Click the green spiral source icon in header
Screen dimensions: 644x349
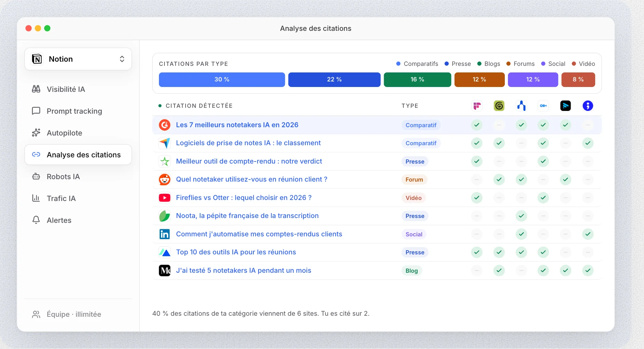click(499, 106)
